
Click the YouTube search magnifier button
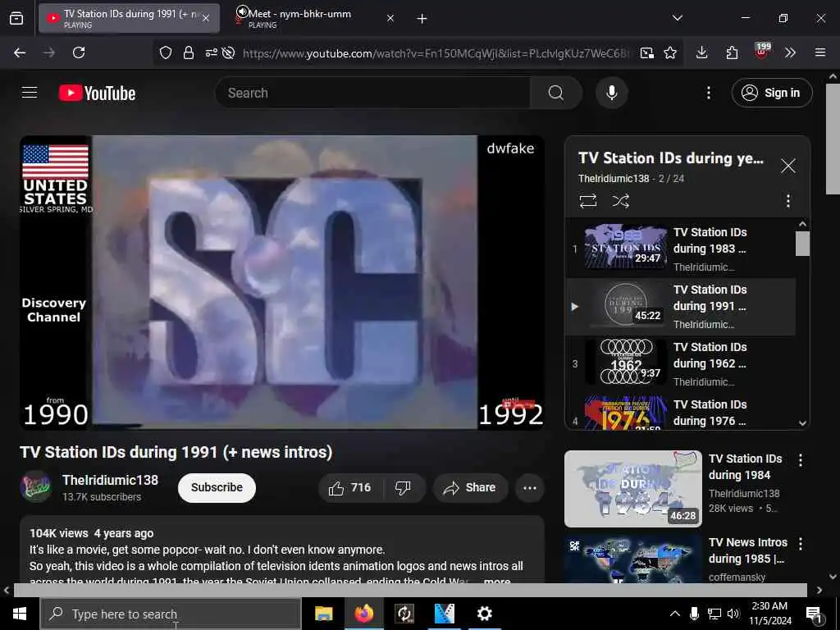555,93
